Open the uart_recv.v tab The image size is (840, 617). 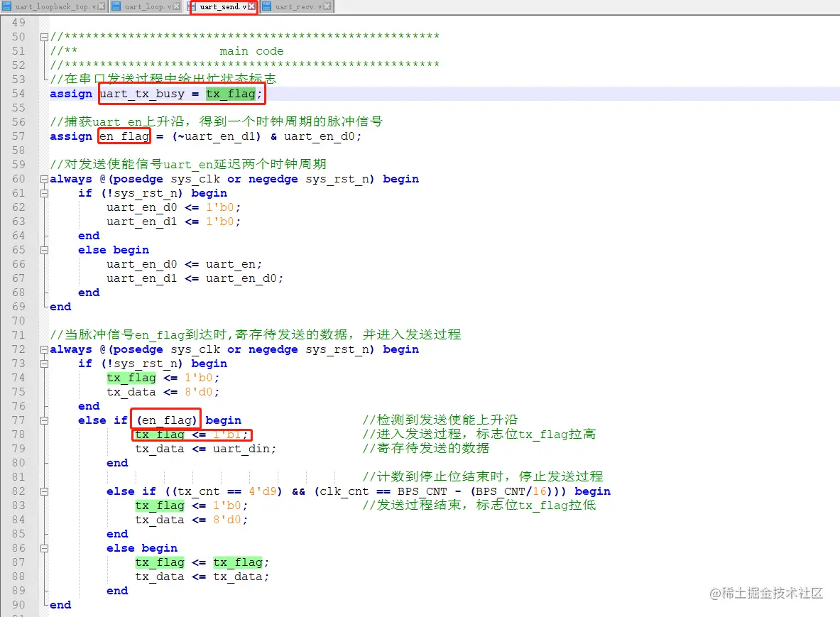(297, 6)
